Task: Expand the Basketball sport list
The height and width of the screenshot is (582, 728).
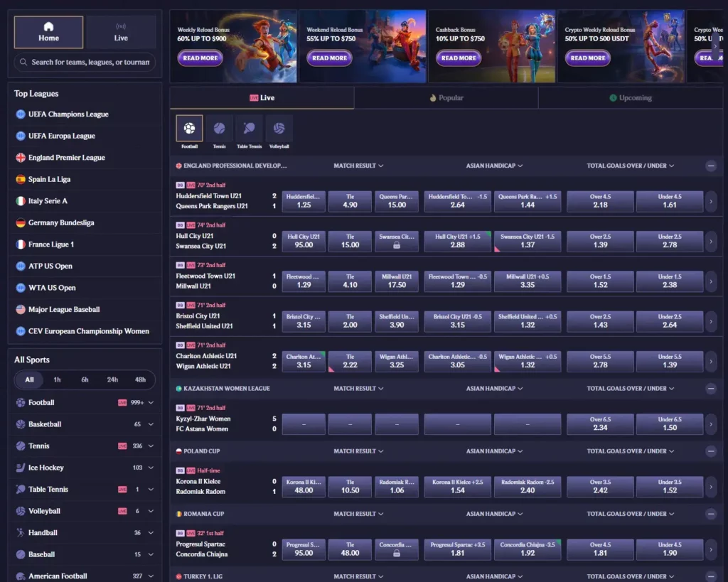Action: 151,424
